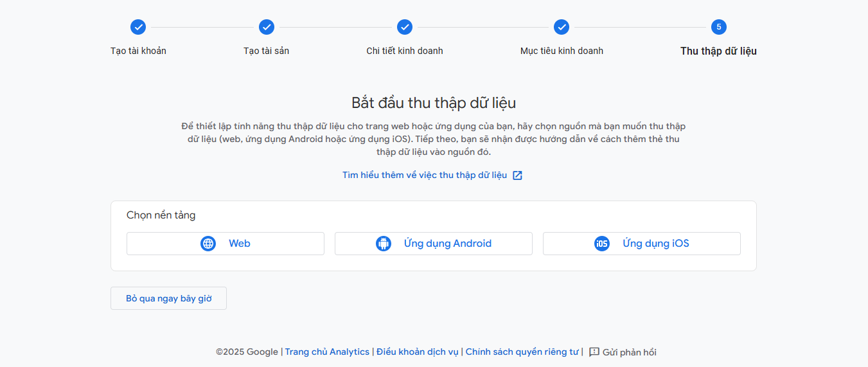
Task: Open the Trang chủ Analytics link
Action: pos(327,352)
